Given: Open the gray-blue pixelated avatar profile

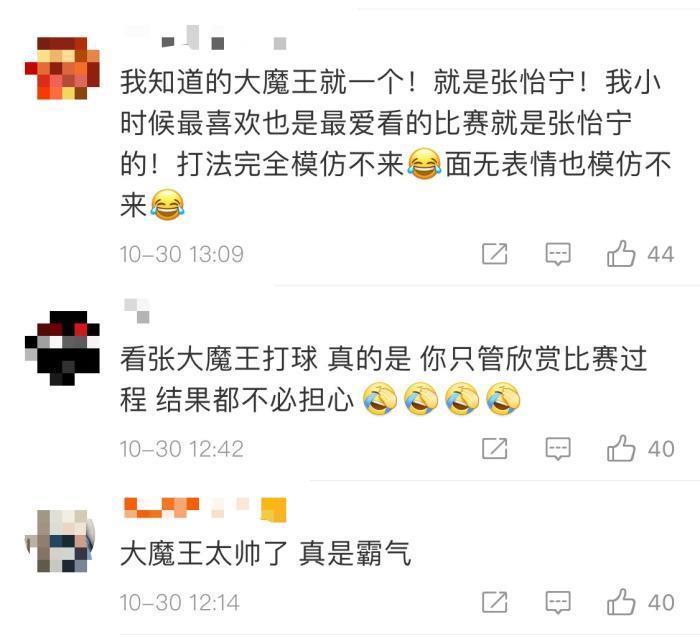Looking at the screenshot, I should coord(60,541).
